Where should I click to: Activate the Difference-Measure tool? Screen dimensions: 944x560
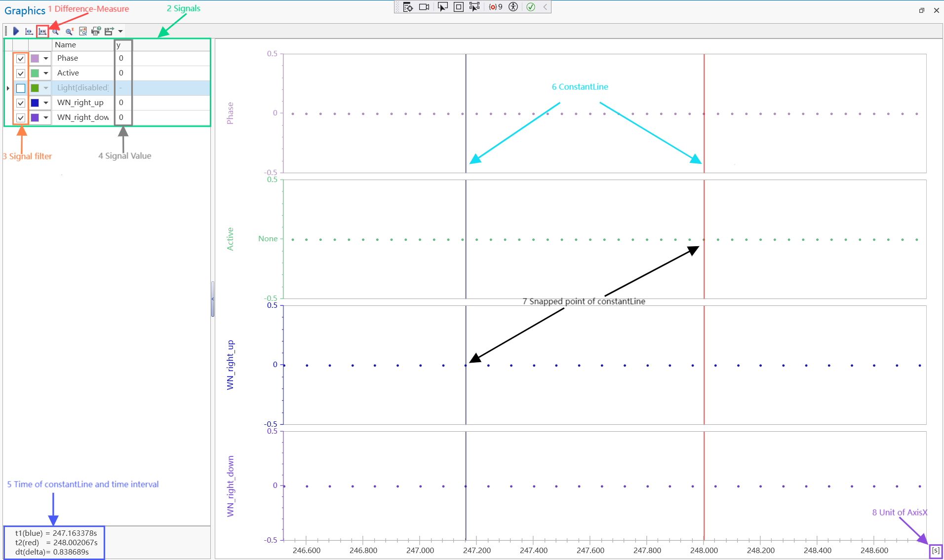click(42, 32)
